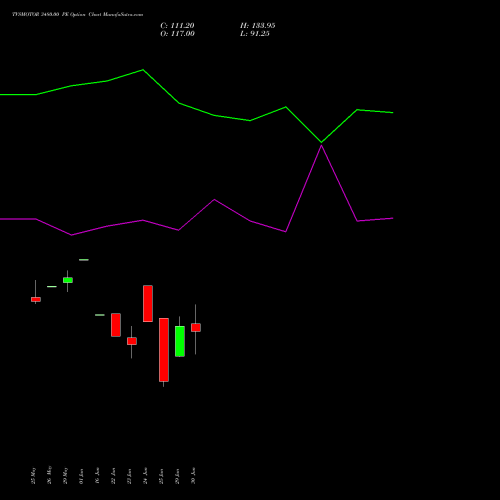Click the 16 Jun date label
The image size is (500, 500).
tap(97, 476)
